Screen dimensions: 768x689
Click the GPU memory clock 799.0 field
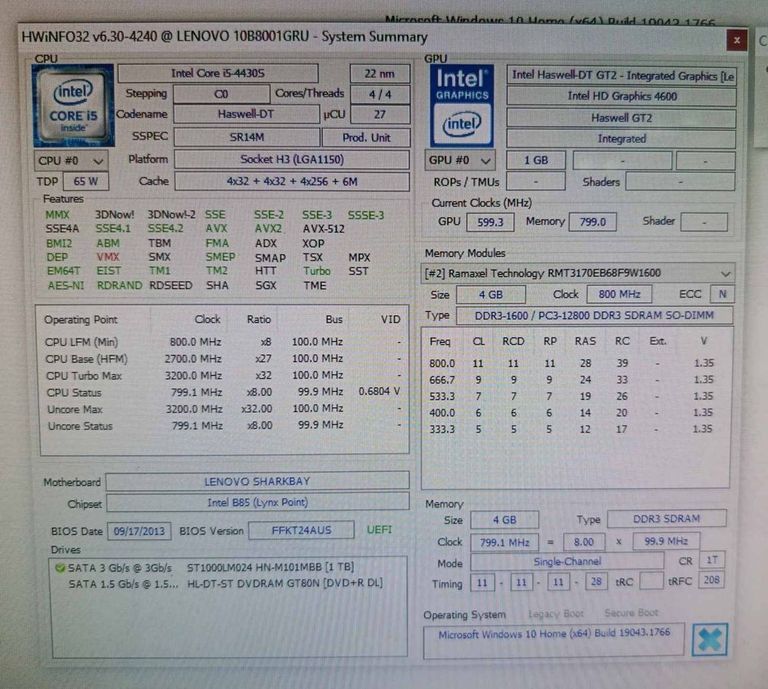(593, 222)
